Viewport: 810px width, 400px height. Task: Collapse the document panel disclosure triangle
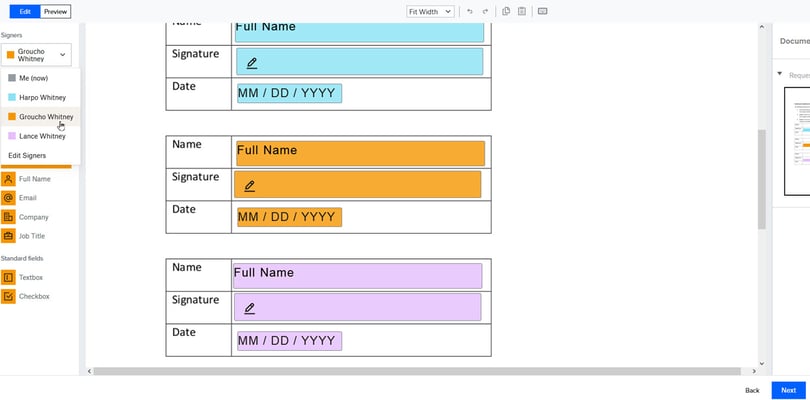tap(780, 74)
